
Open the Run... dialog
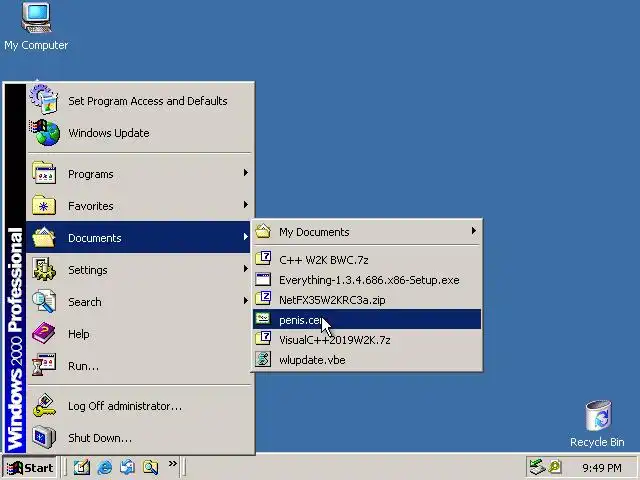tap(140, 366)
